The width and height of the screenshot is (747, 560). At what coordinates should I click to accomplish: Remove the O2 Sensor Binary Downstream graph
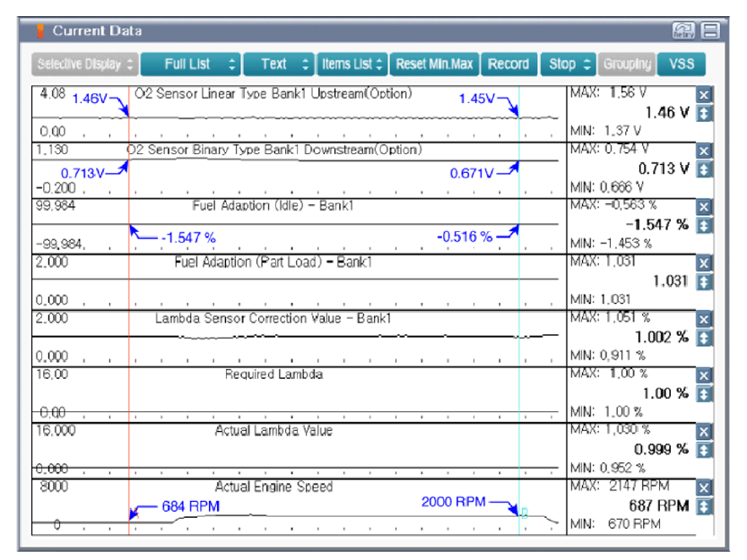[704, 151]
